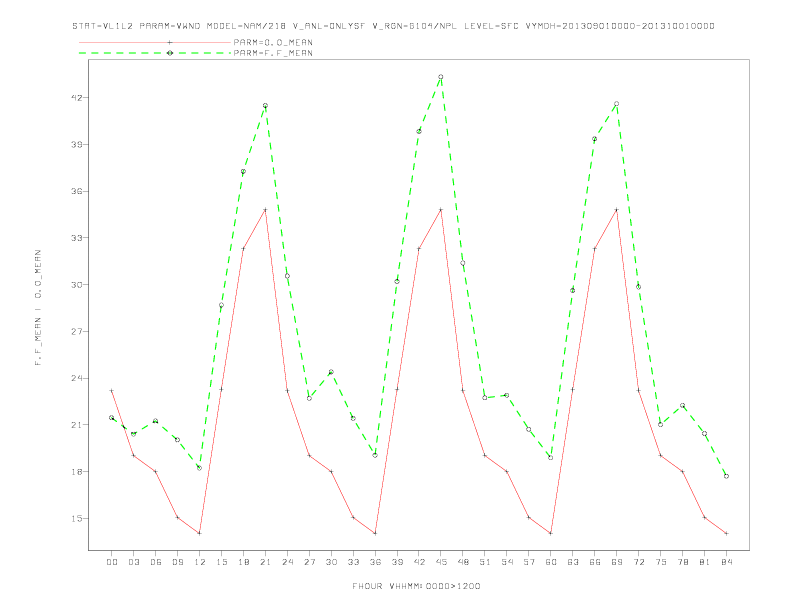Click the x-axis tick label 00
Image resolution: width=792 pixels, height=612 pixels.
[112, 562]
